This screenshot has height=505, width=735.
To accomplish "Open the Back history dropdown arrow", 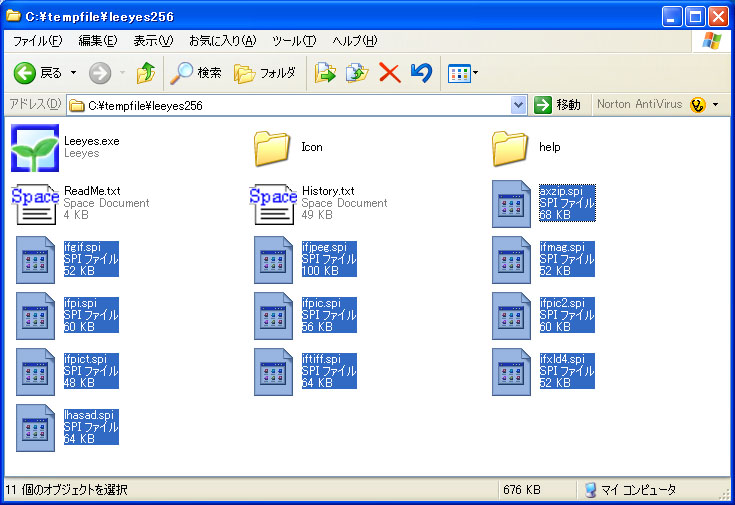I will click(x=74, y=73).
